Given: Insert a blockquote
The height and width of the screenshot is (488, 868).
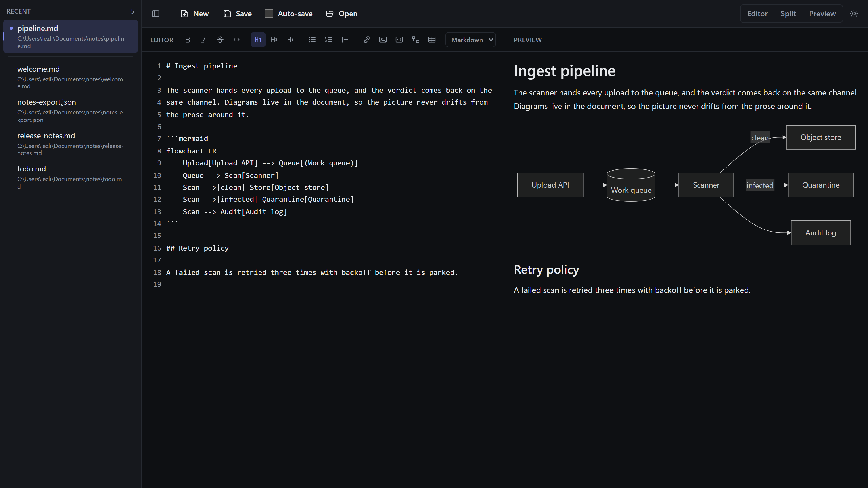Looking at the screenshot, I should pyautogui.click(x=345, y=40).
